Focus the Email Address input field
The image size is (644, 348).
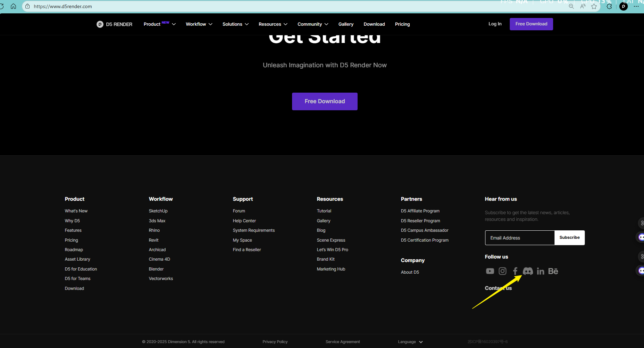pyautogui.click(x=520, y=238)
